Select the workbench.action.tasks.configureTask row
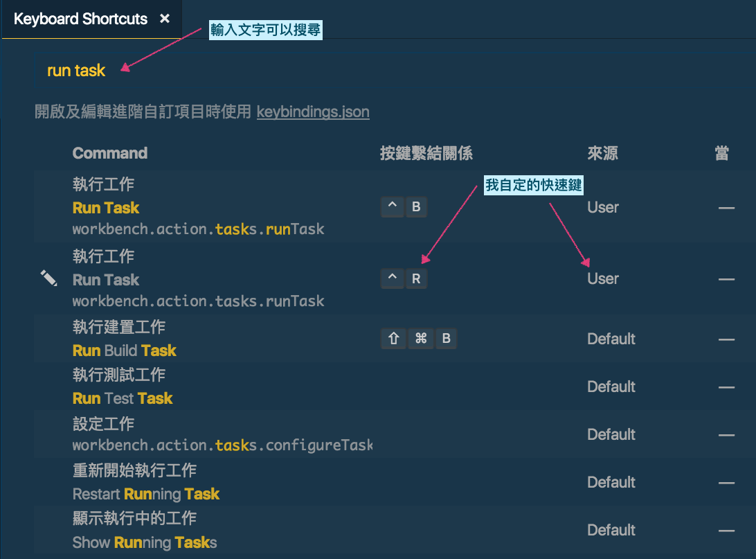Viewport: 756px width, 559px height. click(277, 434)
